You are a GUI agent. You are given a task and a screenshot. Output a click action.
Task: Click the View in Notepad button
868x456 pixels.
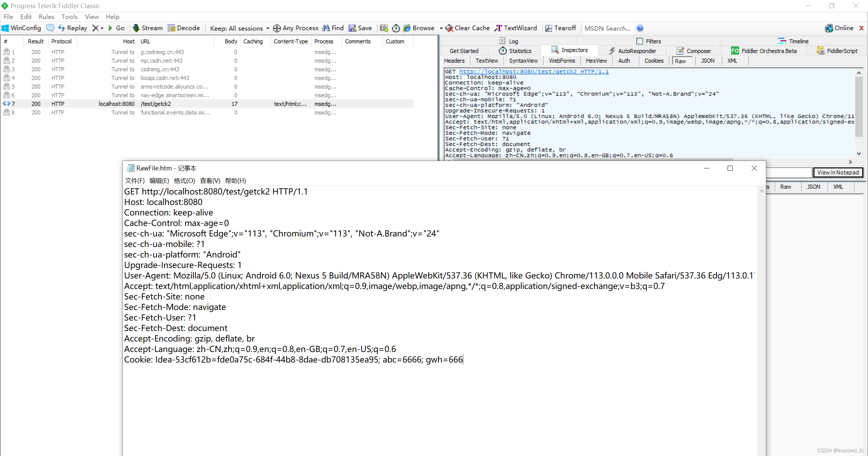(838, 172)
